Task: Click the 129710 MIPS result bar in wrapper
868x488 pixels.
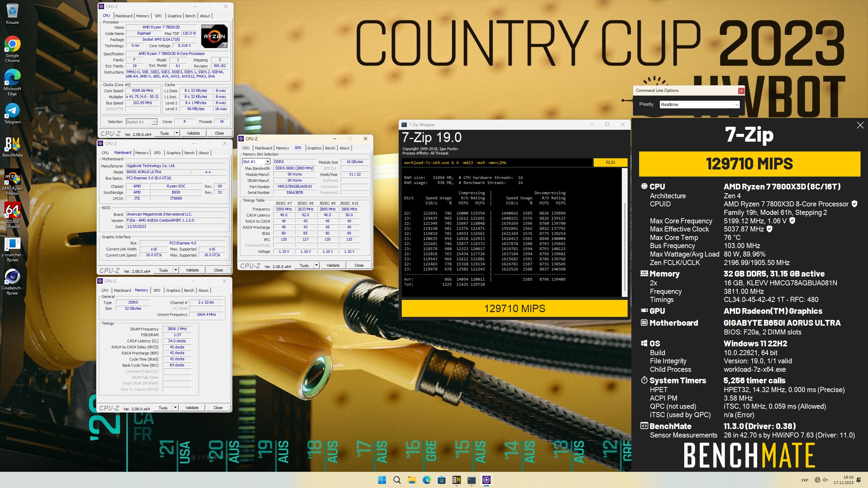Action: (x=514, y=308)
